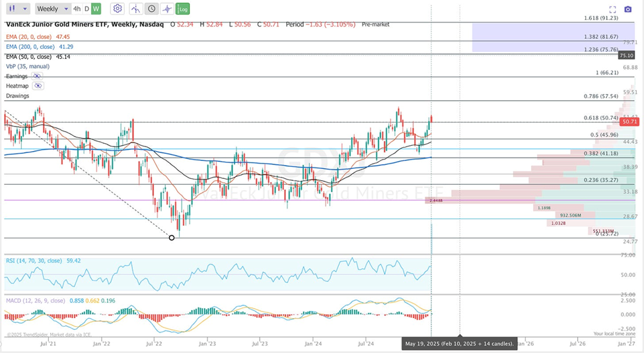The width and height of the screenshot is (644, 353).
Task: Click the red 50.71 current price tag
Action: click(x=629, y=121)
